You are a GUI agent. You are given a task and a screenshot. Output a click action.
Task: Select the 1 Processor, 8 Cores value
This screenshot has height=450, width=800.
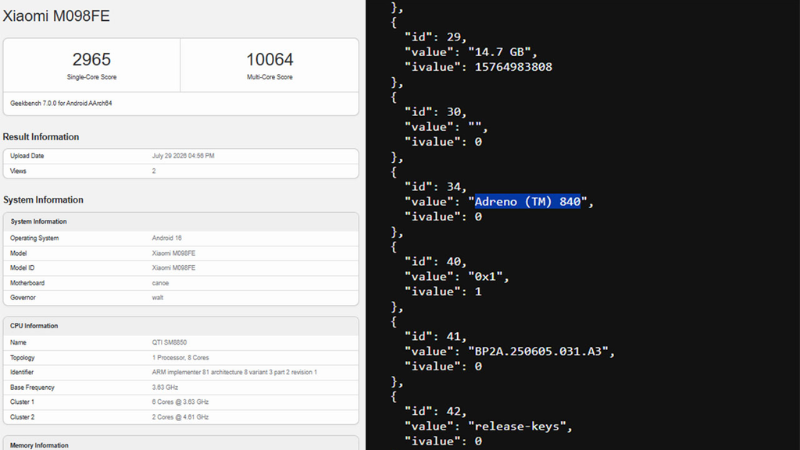coord(181,358)
